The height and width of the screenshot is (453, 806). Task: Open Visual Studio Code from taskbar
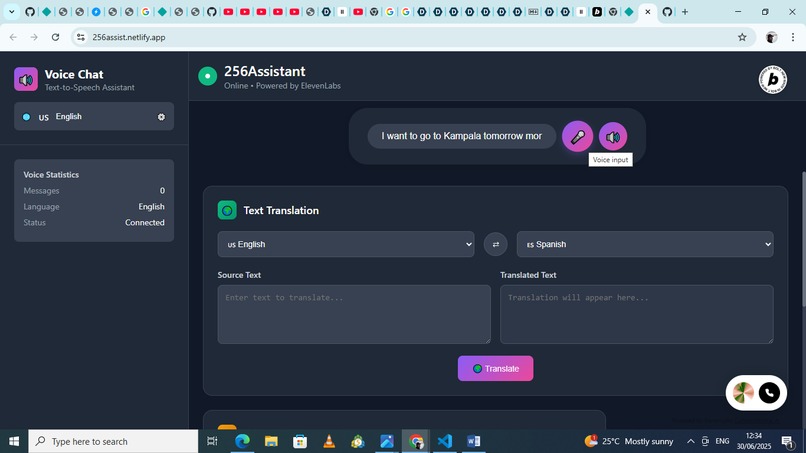pyautogui.click(x=445, y=441)
